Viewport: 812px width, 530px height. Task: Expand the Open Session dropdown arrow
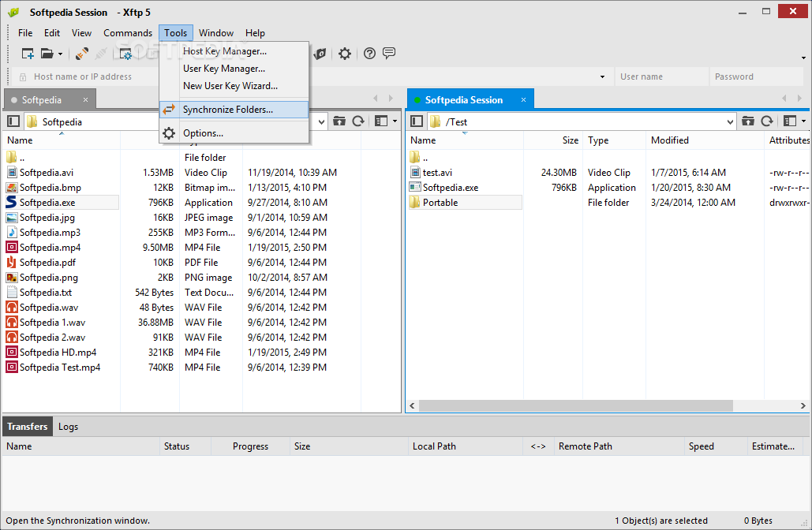[60, 54]
